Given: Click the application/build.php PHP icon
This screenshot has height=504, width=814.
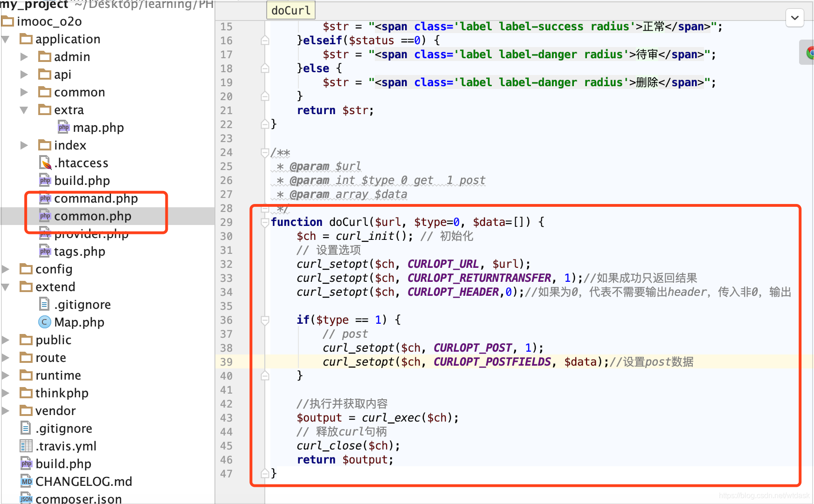Looking at the screenshot, I should [45, 180].
